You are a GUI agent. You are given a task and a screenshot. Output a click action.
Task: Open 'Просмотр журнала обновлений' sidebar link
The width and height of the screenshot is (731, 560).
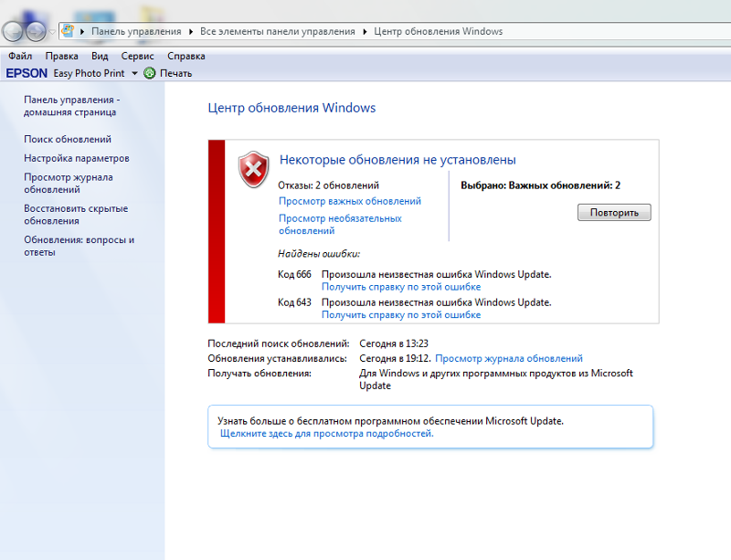(69, 184)
